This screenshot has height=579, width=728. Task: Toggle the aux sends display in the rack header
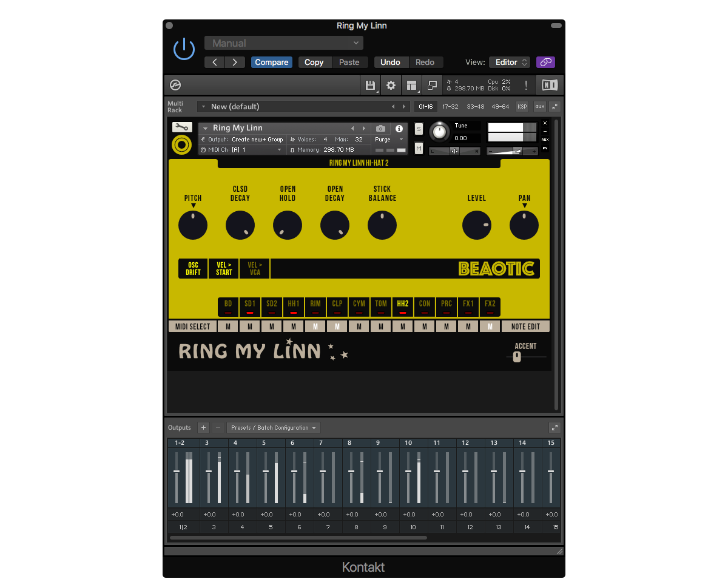coord(540,107)
